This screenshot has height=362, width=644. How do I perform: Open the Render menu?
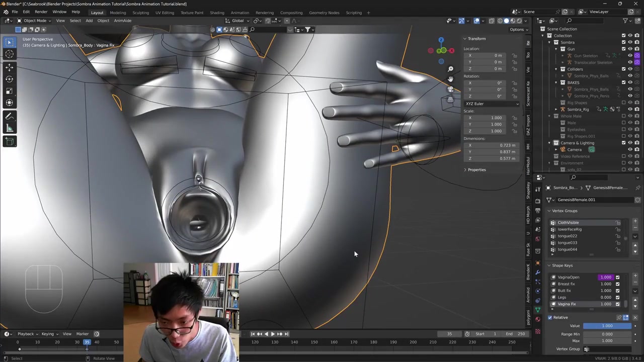tap(41, 12)
